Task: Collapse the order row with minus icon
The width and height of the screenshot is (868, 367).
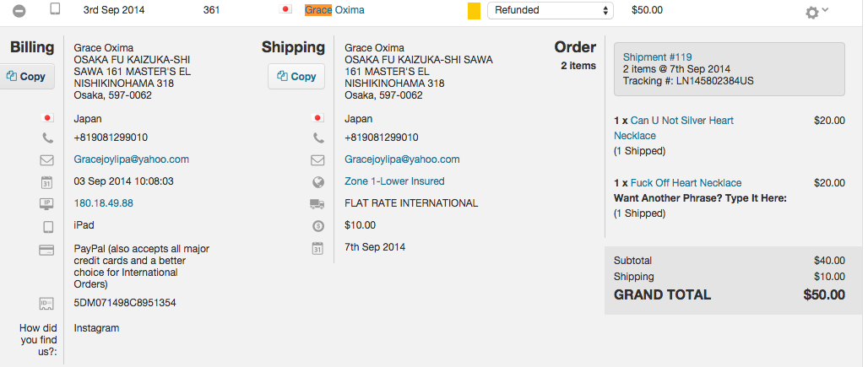Action: 19,11
